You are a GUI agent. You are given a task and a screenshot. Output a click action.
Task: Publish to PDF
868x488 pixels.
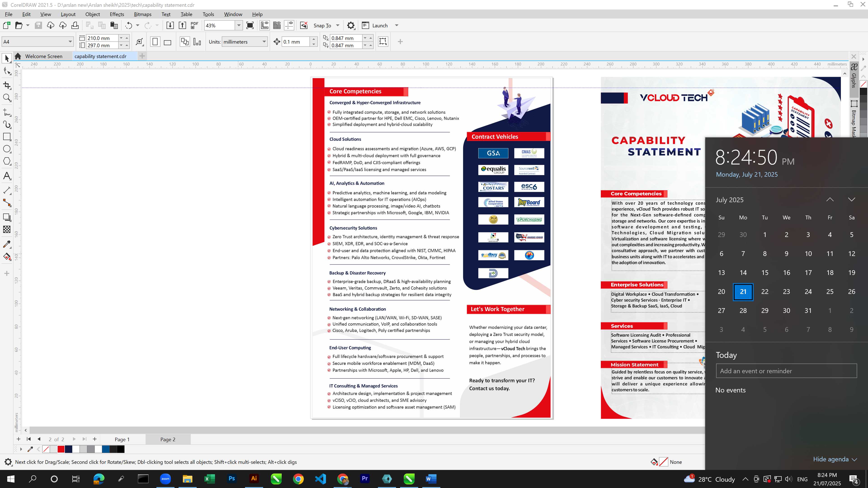click(x=194, y=25)
